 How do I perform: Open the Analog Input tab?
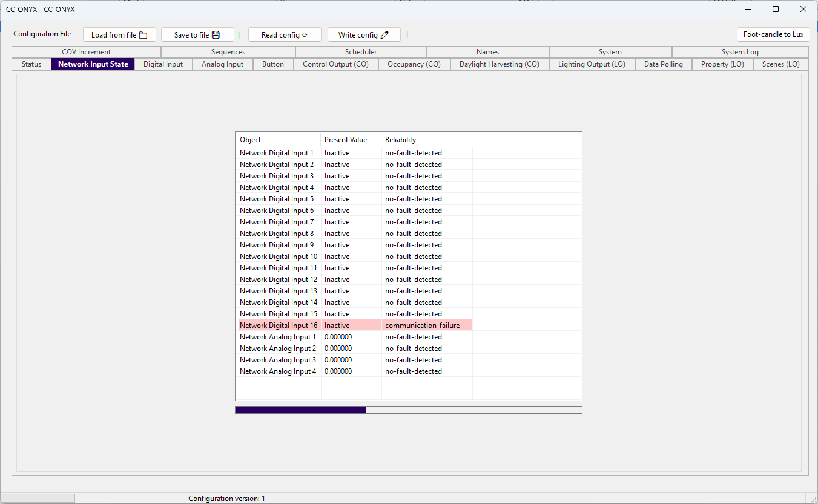point(223,64)
